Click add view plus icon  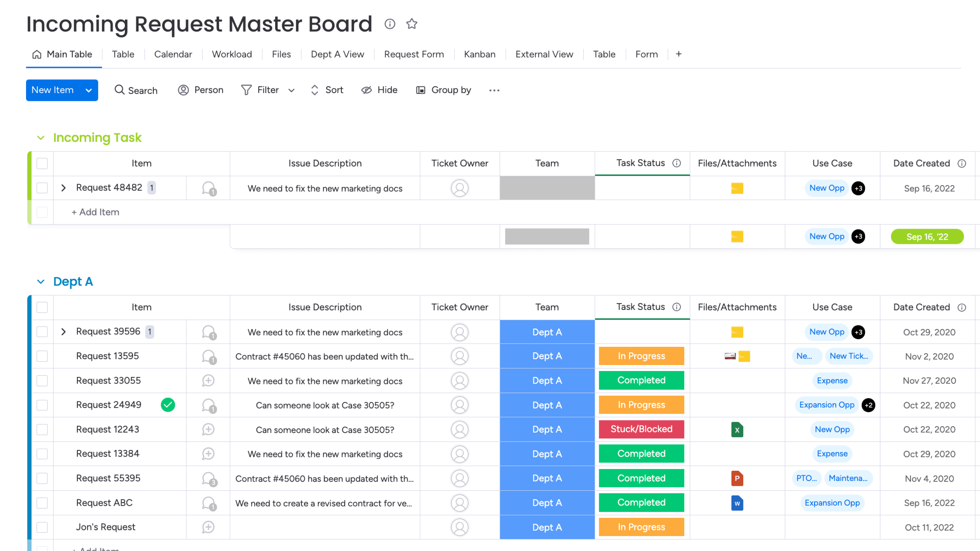click(x=678, y=54)
